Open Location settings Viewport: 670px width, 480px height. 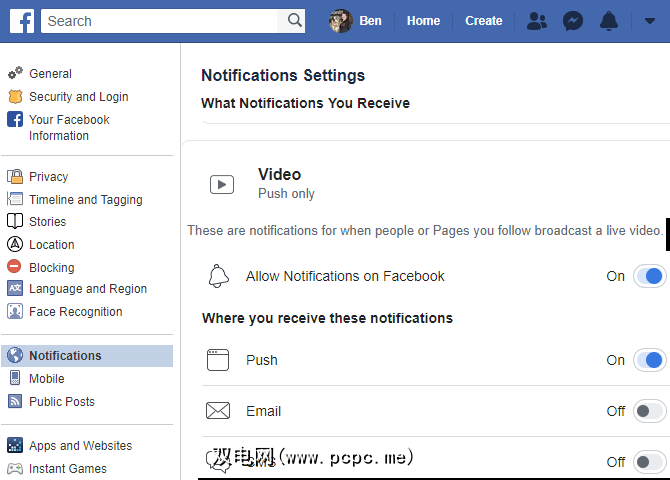(52, 244)
